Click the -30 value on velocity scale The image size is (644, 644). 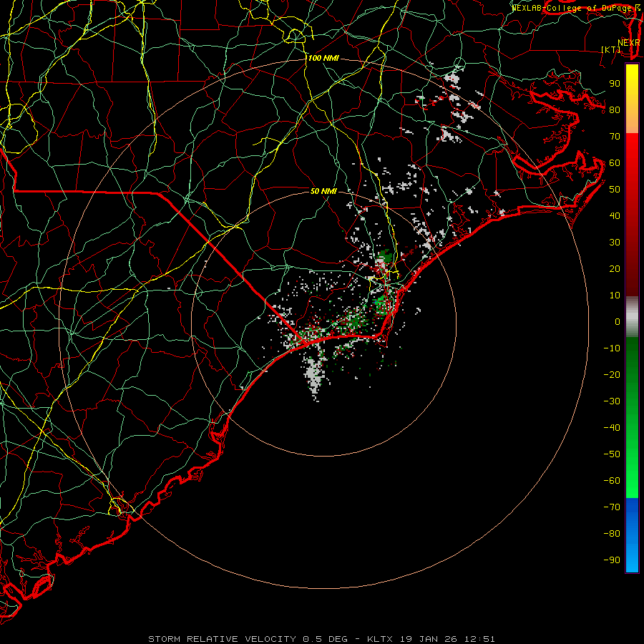point(612,401)
